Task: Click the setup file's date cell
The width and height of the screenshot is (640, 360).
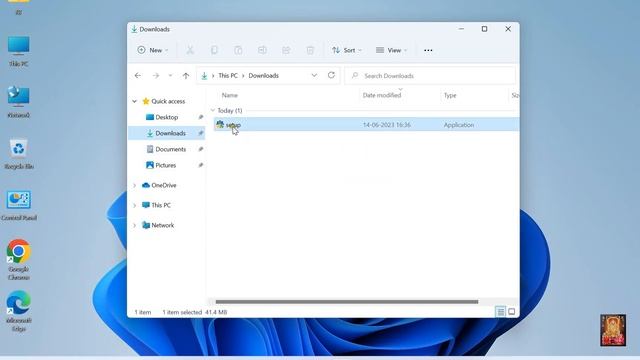Action: (x=387, y=125)
